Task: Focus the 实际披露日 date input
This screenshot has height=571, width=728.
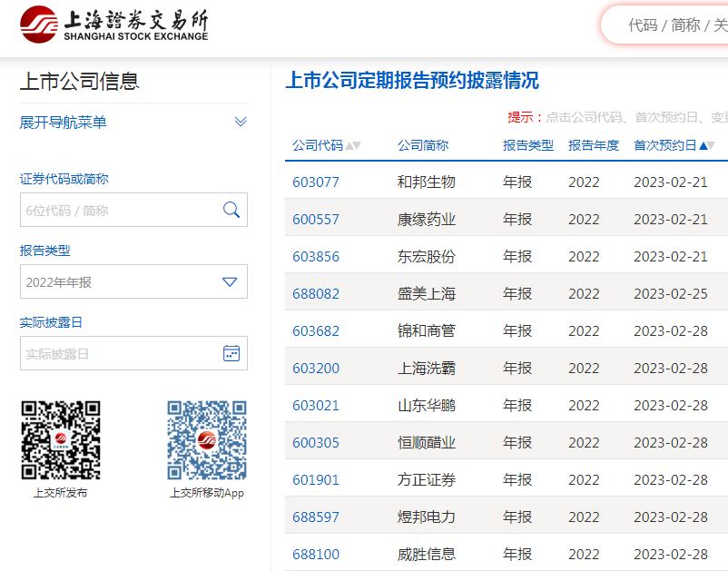Action: (x=118, y=354)
